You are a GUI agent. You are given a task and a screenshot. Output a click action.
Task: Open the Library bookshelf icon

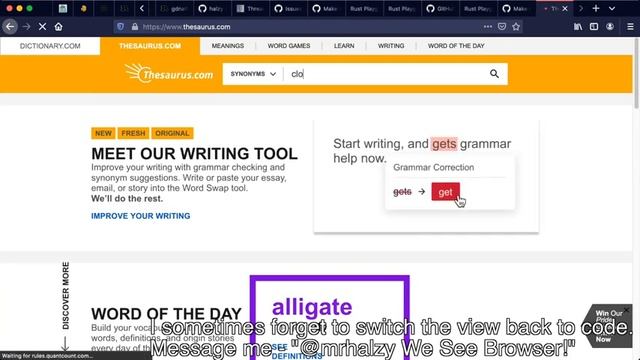pos(578,27)
